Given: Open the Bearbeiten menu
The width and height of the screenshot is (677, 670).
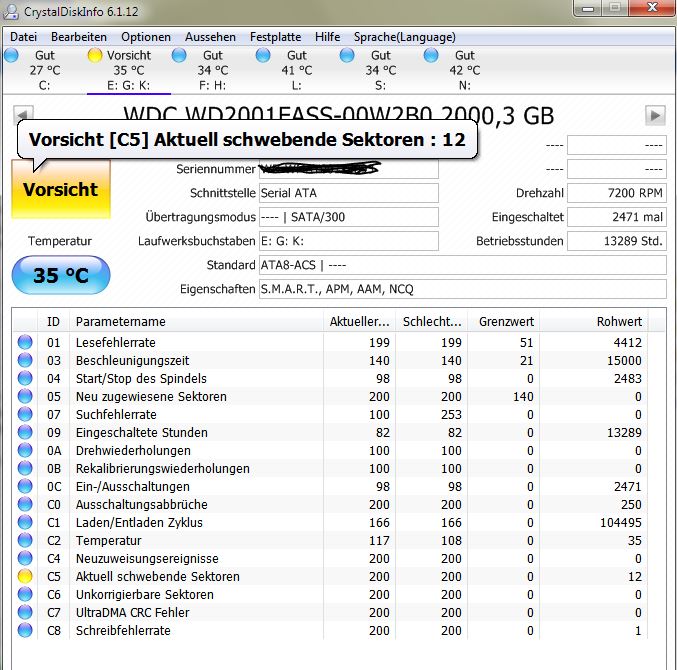Looking at the screenshot, I should click(x=79, y=37).
